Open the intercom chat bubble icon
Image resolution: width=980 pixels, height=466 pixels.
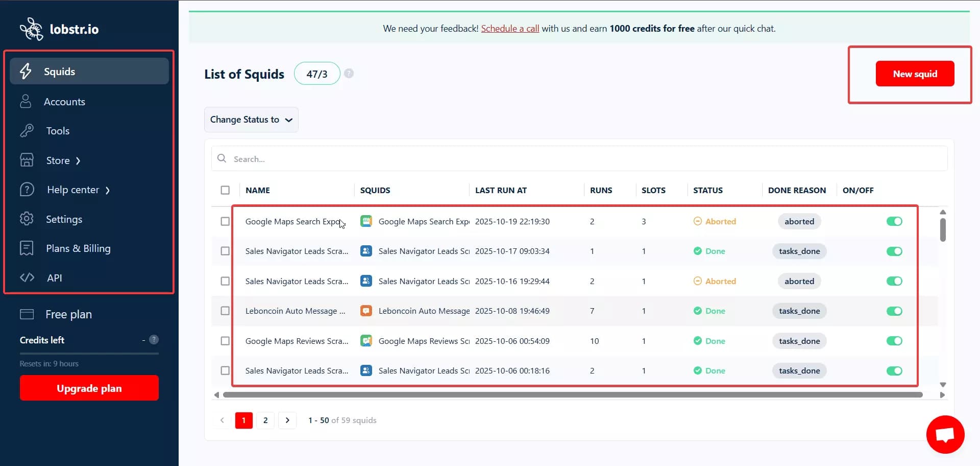pyautogui.click(x=945, y=434)
